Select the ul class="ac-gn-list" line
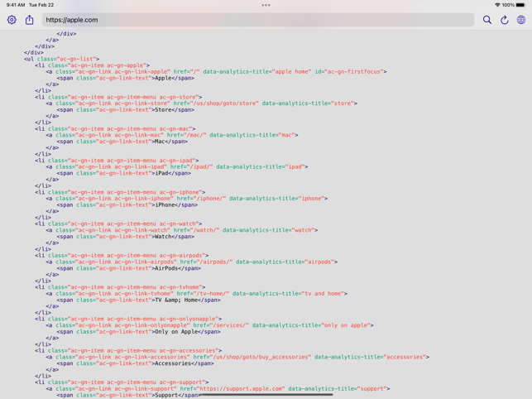The width and height of the screenshot is (532, 399). 61,59
